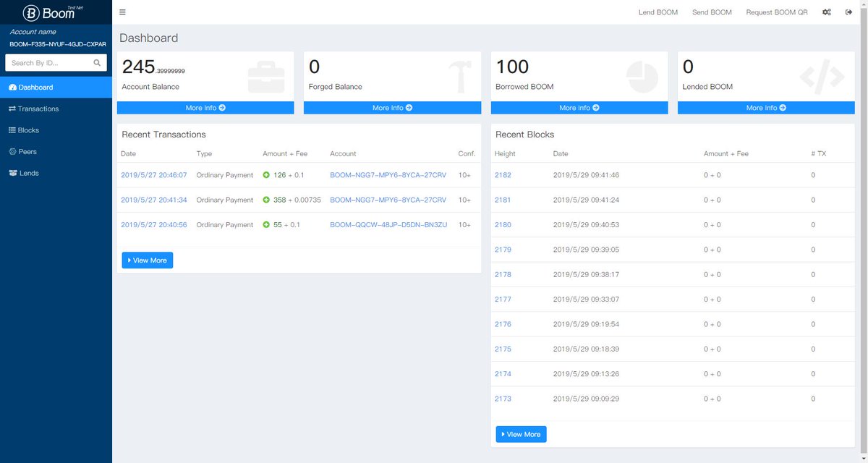Screen dimensions: 868x463
Task: Click Request BOOM QR in top bar
Action: 777,12
